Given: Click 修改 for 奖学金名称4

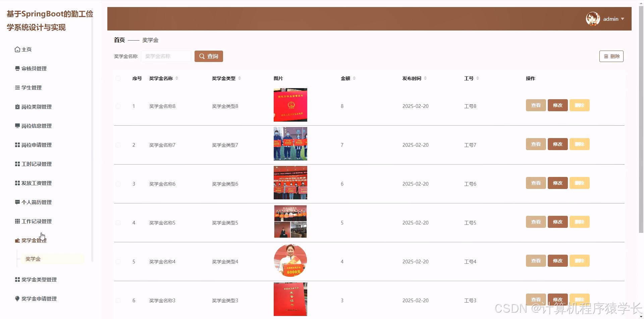Looking at the screenshot, I should tap(558, 261).
